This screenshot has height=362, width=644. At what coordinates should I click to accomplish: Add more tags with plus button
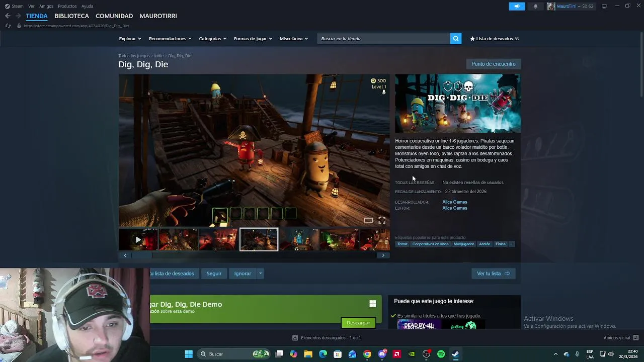[512, 244]
